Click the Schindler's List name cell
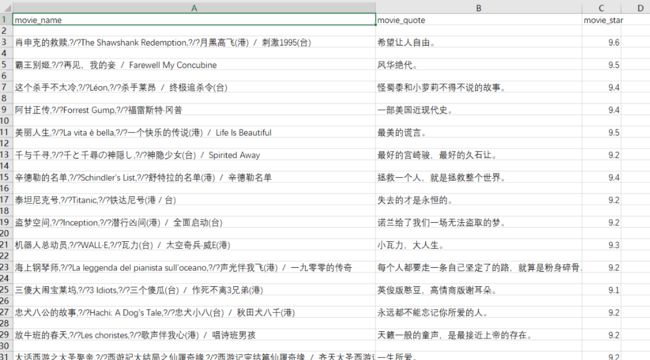Screen dimensions: 650x360 pyautogui.click(x=194, y=178)
